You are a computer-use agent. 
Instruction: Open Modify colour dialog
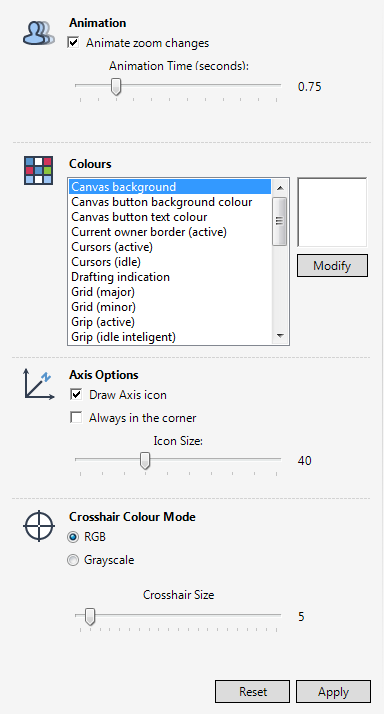coord(332,265)
